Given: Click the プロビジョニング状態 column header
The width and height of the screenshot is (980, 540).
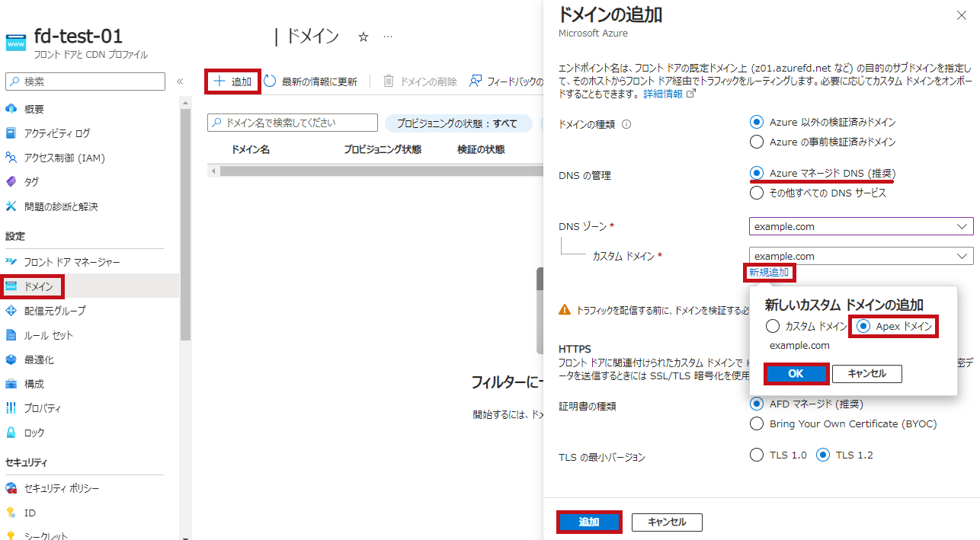Looking at the screenshot, I should tap(383, 150).
